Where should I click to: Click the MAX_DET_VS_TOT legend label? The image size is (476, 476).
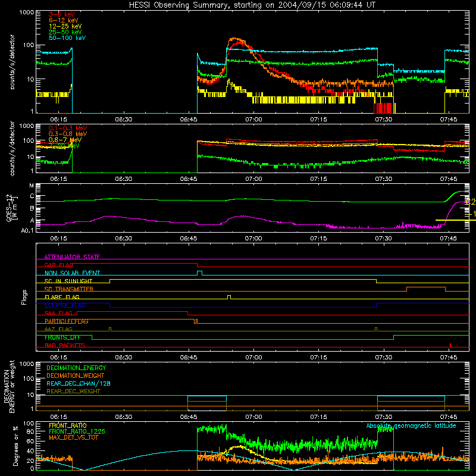(73, 437)
